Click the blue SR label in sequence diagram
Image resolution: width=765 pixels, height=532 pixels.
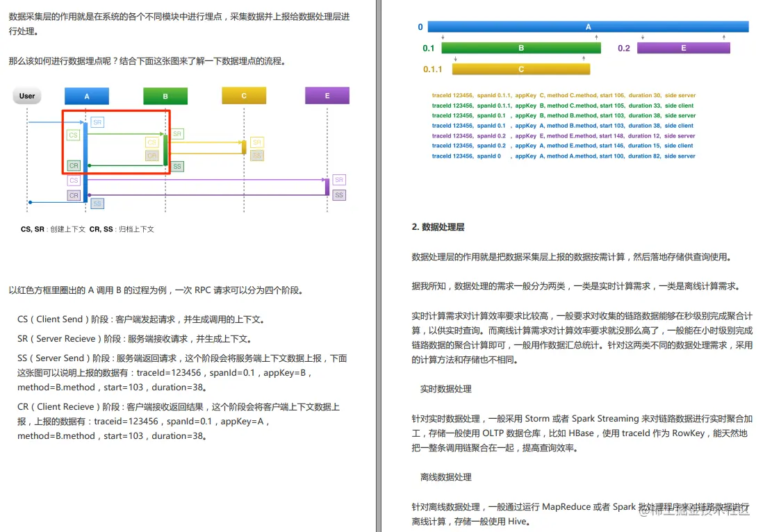click(97, 122)
